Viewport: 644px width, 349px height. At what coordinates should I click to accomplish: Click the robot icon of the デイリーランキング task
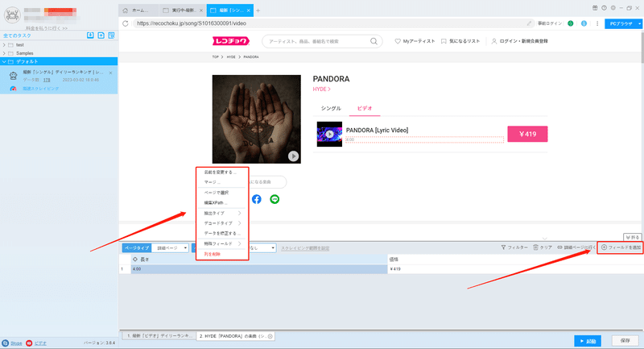(x=13, y=76)
